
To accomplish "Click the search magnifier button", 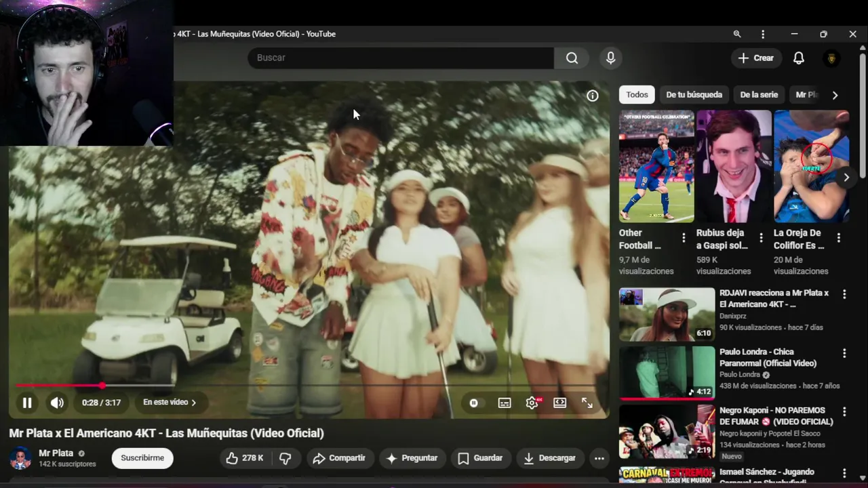I will pos(572,58).
